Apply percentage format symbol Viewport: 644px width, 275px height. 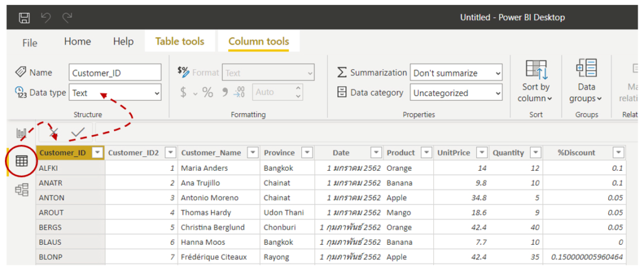208,92
